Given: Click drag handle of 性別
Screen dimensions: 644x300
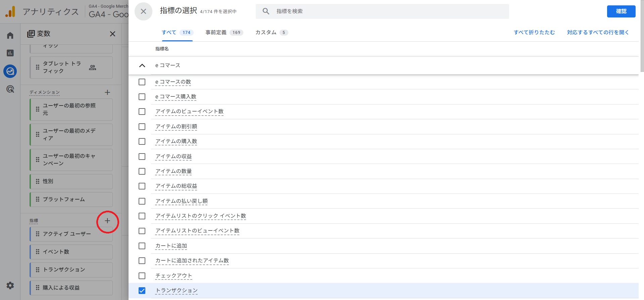Looking at the screenshot, I should click(x=38, y=181).
